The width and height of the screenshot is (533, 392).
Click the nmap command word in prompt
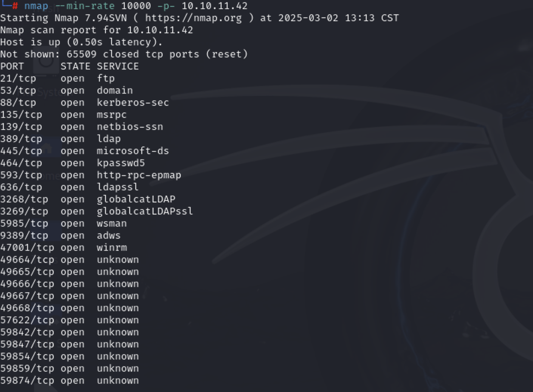click(36, 6)
